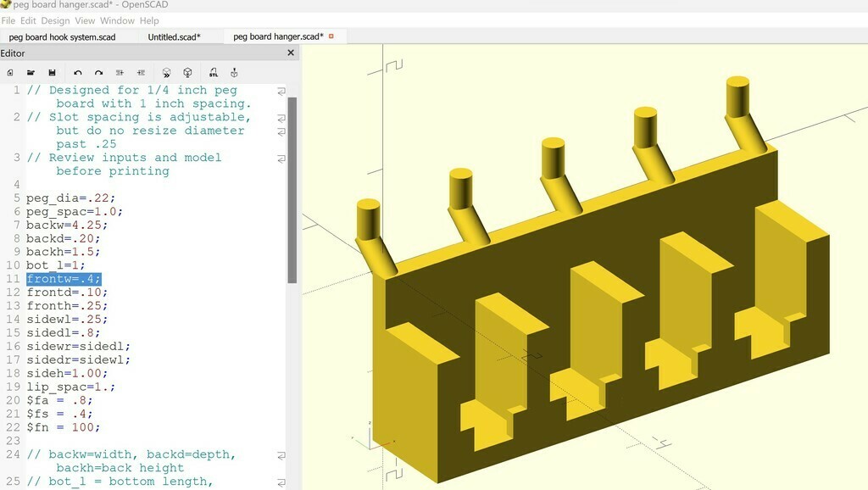Open a file using the folder icon

pyautogui.click(x=31, y=73)
